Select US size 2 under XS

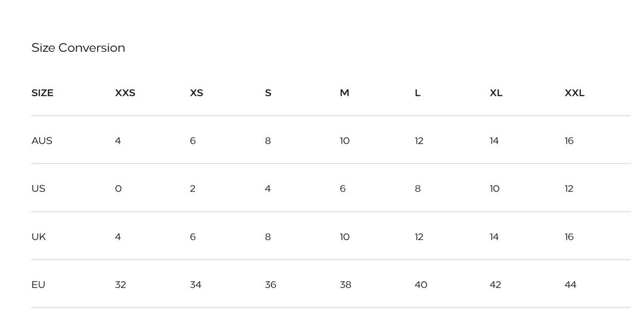[x=193, y=189]
